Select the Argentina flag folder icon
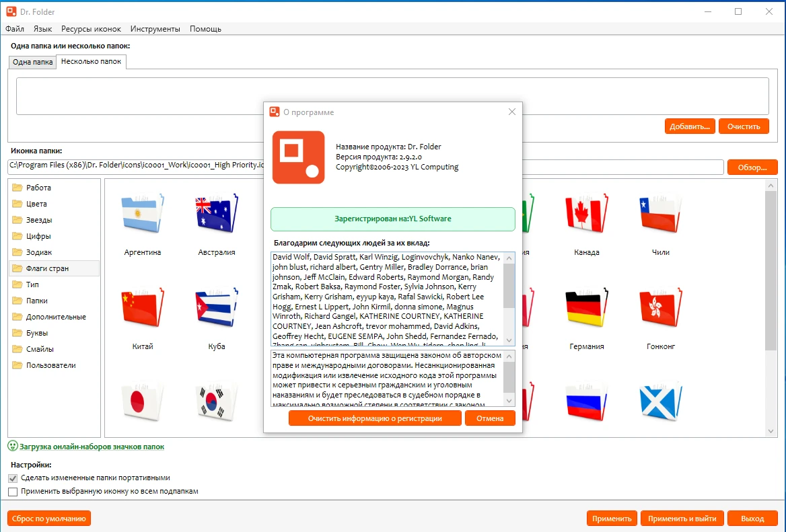 [143, 214]
